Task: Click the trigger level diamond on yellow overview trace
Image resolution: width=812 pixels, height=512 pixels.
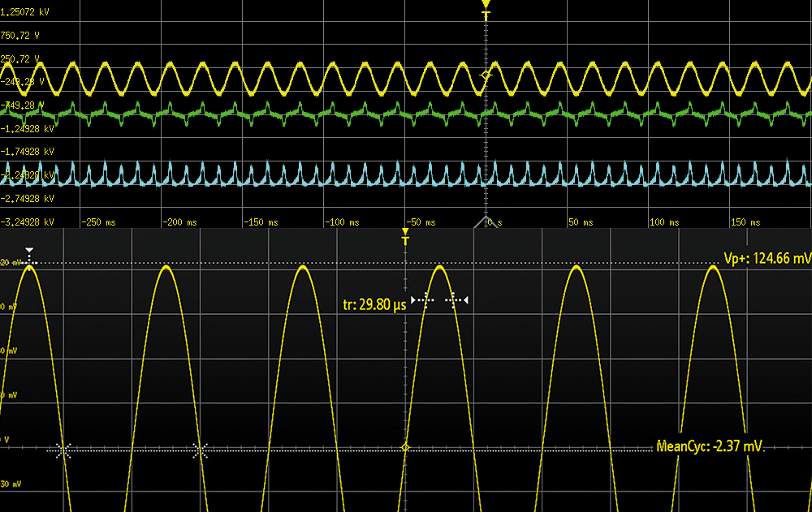Action: [486, 75]
